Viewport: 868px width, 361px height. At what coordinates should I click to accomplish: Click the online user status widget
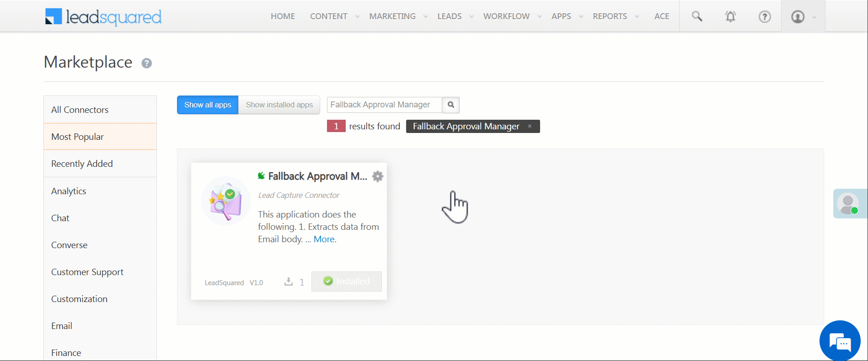tap(850, 203)
